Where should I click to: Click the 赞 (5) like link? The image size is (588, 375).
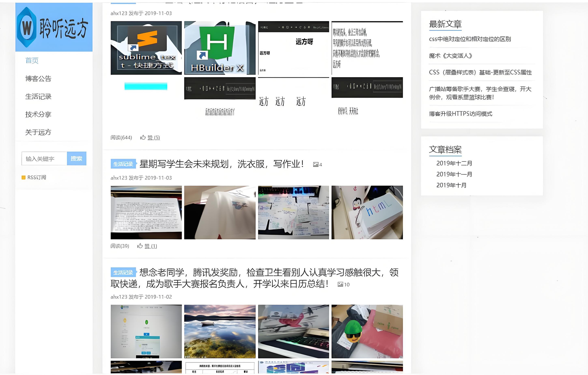pos(154,138)
